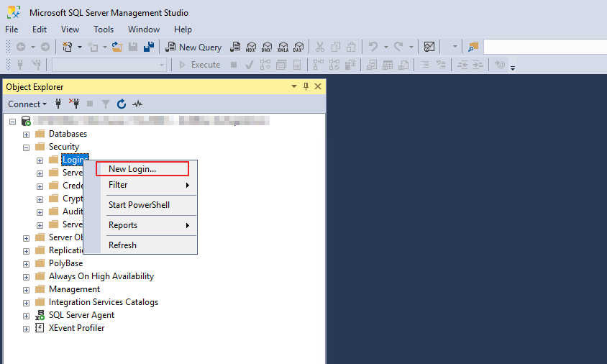The height and width of the screenshot is (364, 607).
Task: Open Database Engine Query icon
Action: coord(235,47)
